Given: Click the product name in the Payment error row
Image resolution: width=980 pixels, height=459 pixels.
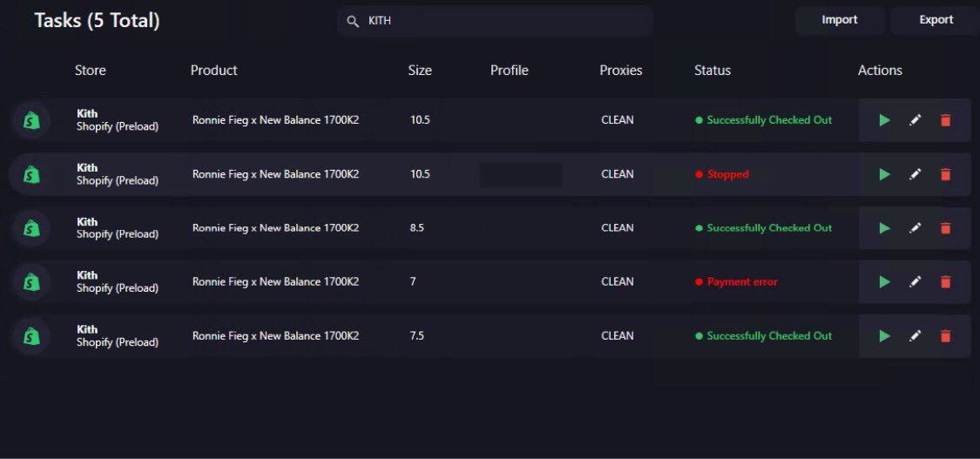Looking at the screenshot, I should [x=275, y=281].
